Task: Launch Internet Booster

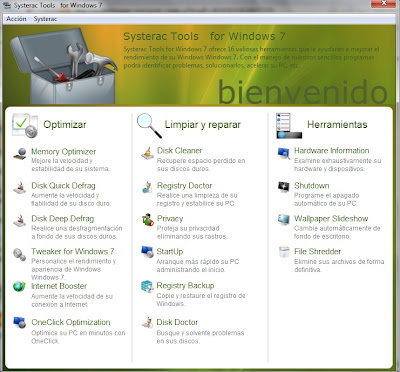Action: click(59, 286)
